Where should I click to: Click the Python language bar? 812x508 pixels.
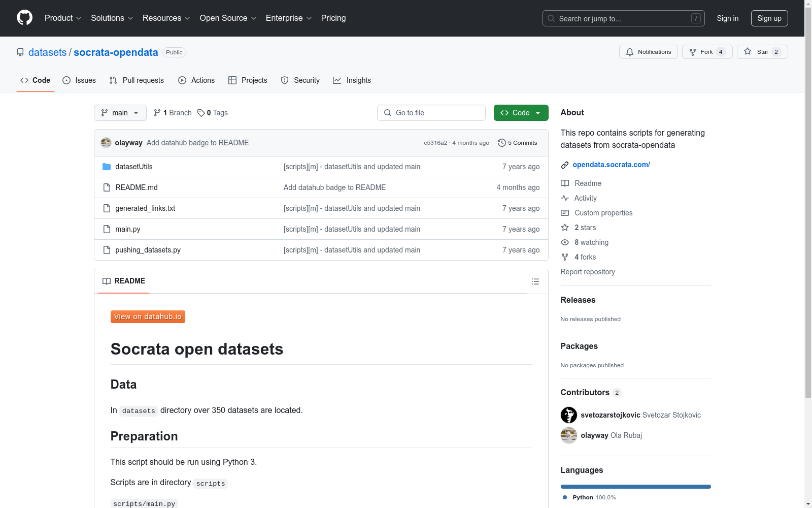point(635,487)
